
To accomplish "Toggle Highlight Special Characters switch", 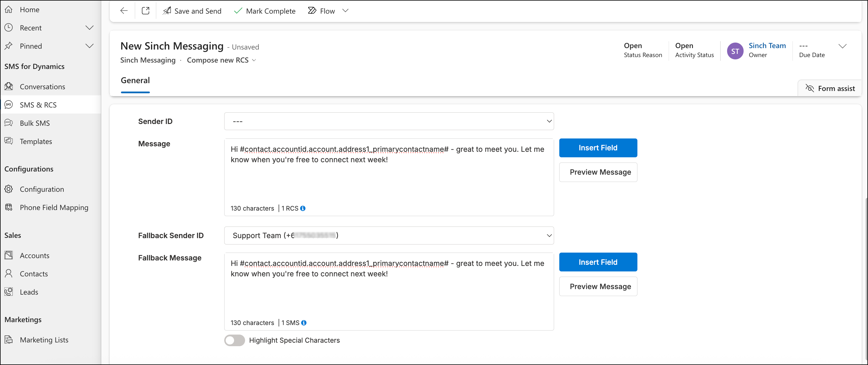I will coord(235,340).
